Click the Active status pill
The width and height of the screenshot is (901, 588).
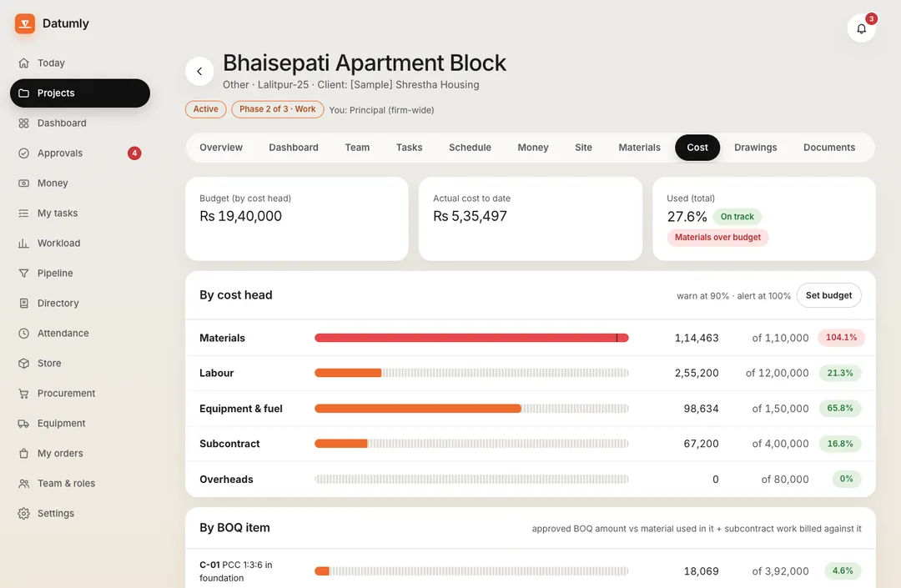pos(206,109)
